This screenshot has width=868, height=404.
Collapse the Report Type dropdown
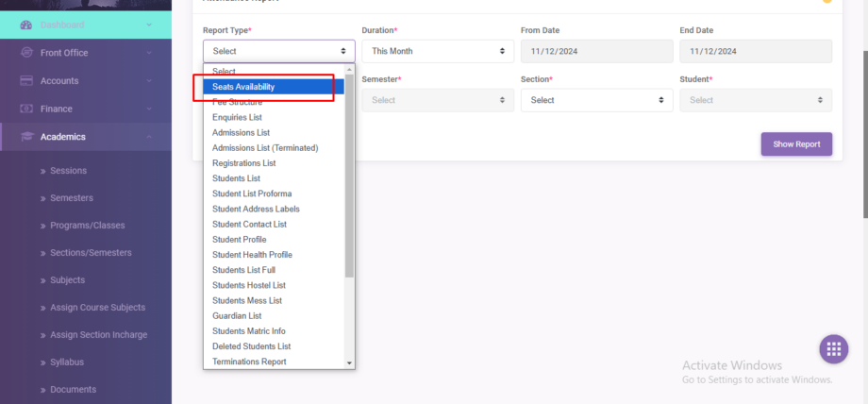click(x=278, y=51)
